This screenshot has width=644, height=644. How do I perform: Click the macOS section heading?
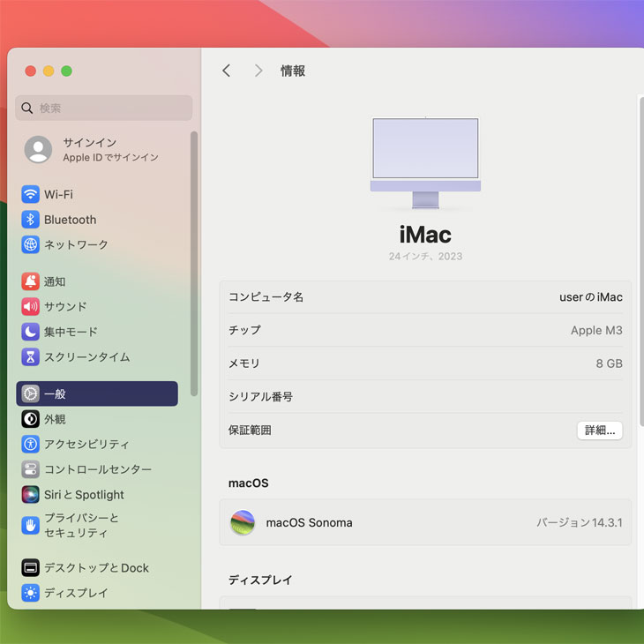249,483
